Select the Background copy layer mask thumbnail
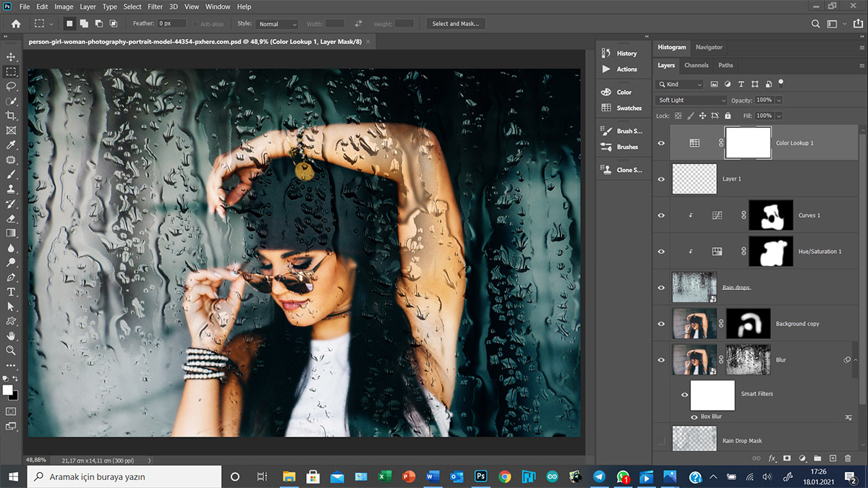 pyautogui.click(x=748, y=324)
